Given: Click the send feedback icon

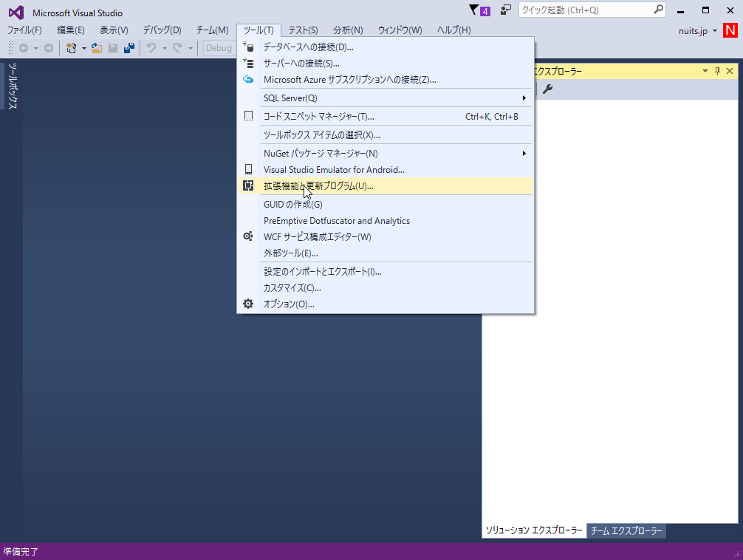Looking at the screenshot, I should [x=506, y=10].
